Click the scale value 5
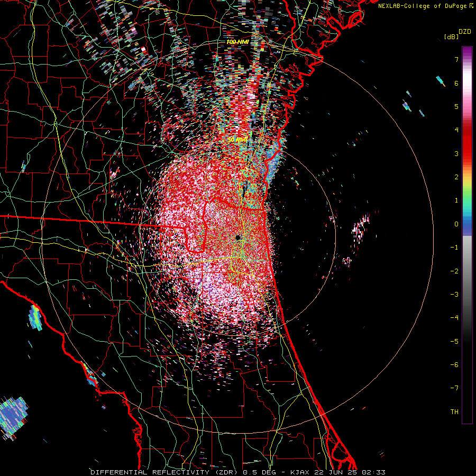The height and width of the screenshot is (476, 476). [x=456, y=106]
